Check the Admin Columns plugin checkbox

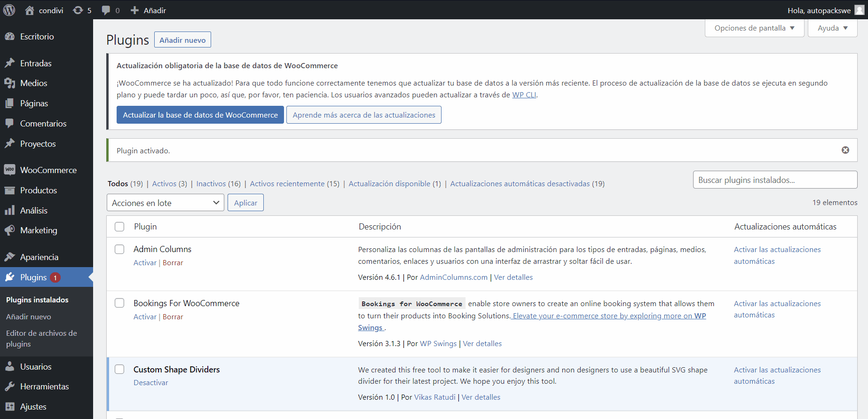click(x=119, y=249)
